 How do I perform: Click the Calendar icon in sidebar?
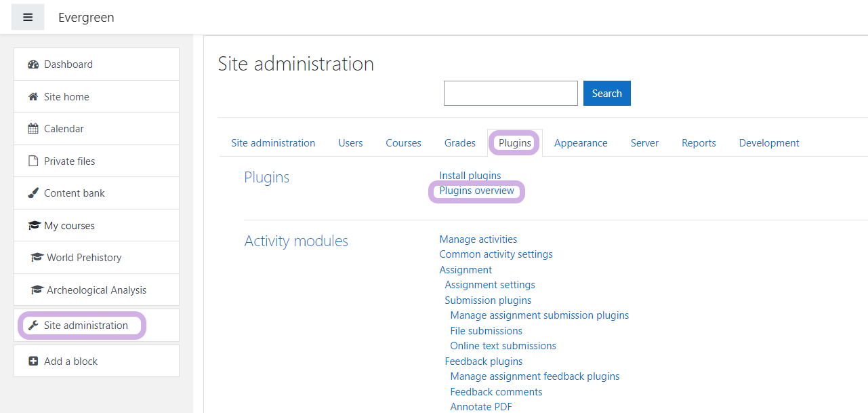(x=33, y=129)
